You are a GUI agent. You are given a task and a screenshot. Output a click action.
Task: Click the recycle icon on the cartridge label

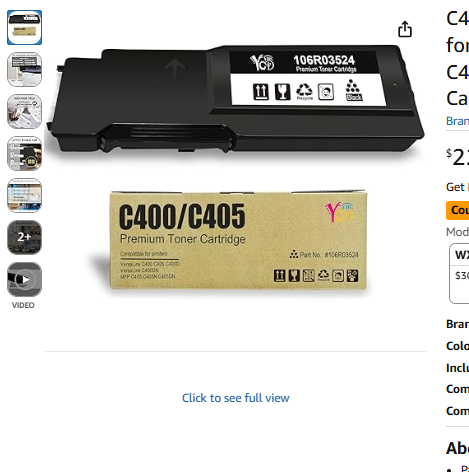pos(304,91)
